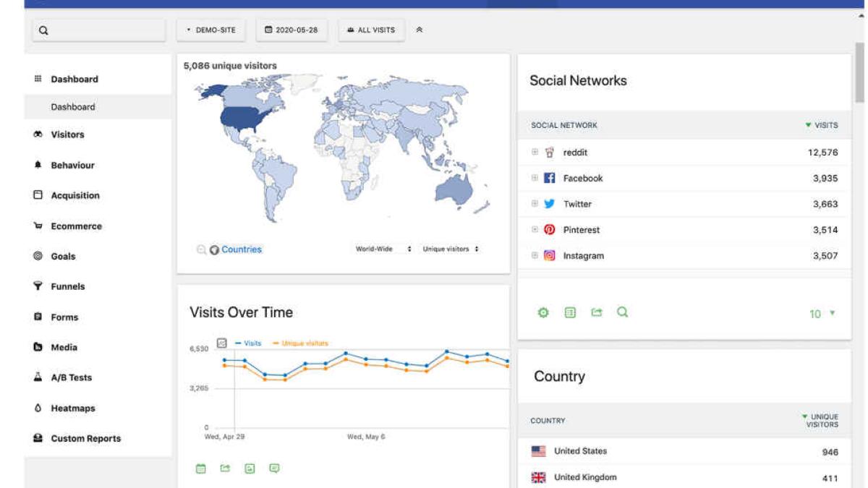Open the ALL VISITS segment selector
Image resolution: width=868 pixels, height=488 pixels.
[x=371, y=30]
